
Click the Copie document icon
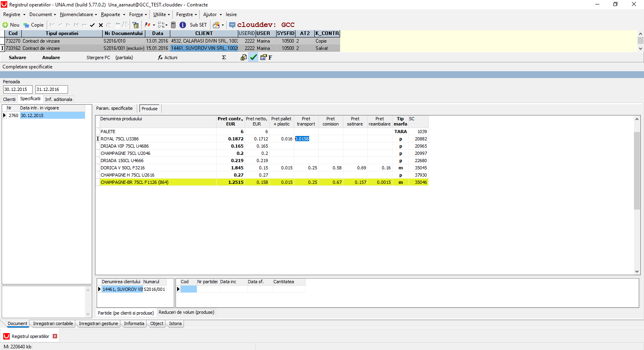(26, 25)
